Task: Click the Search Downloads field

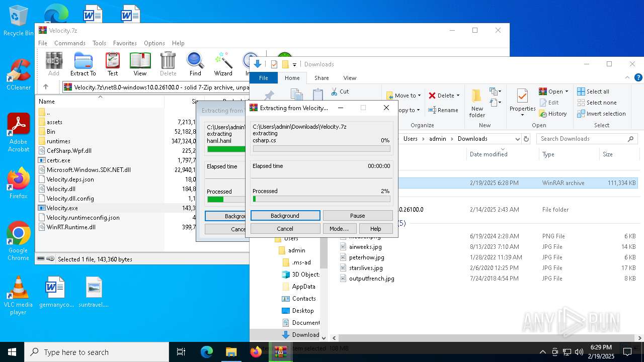Action: pos(587,139)
